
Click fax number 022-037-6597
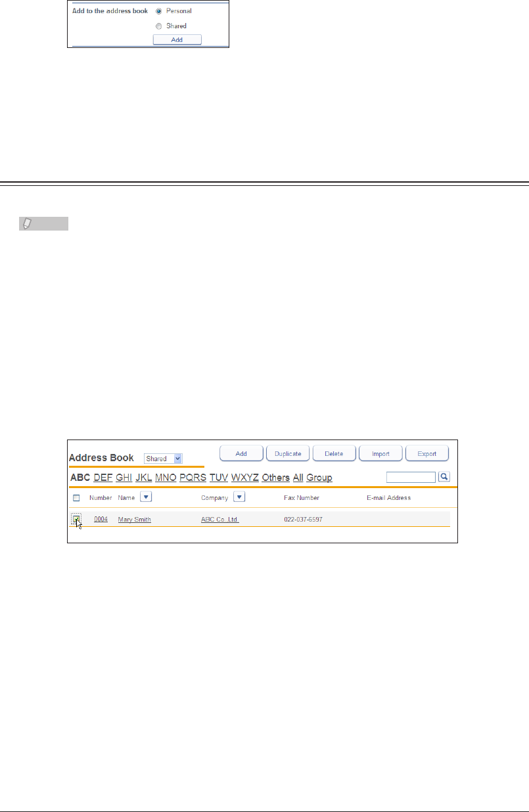coord(303,520)
